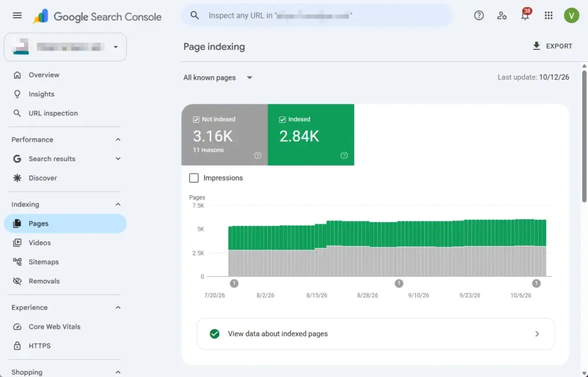The width and height of the screenshot is (588, 377).
Task: Click the Google Search Console logo
Action: click(96, 17)
